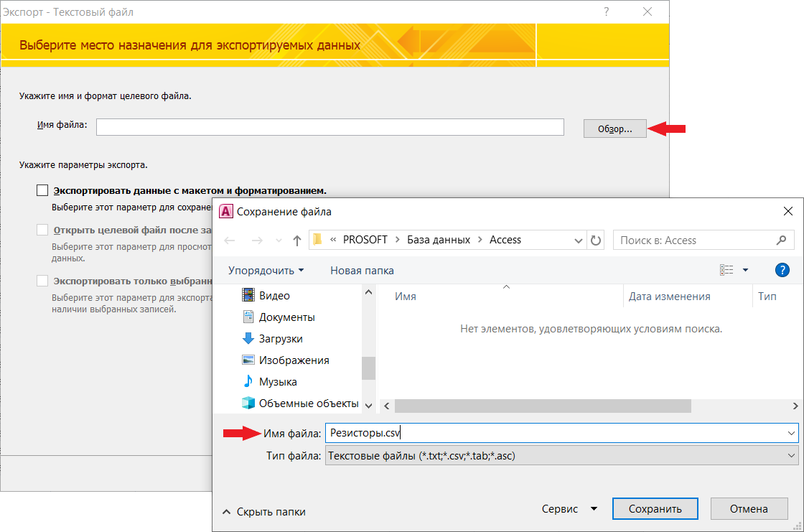Expand the Тип файла dropdown
The height and width of the screenshot is (532, 804).
click(791, 455)
